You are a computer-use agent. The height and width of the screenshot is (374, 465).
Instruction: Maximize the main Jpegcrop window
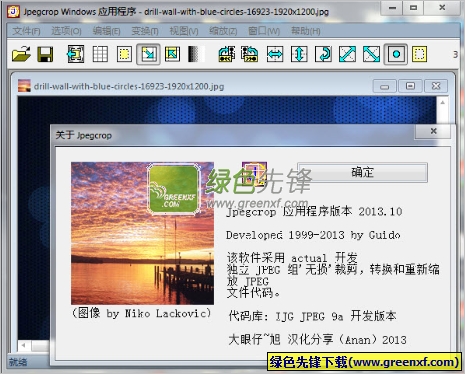[413, 8]
